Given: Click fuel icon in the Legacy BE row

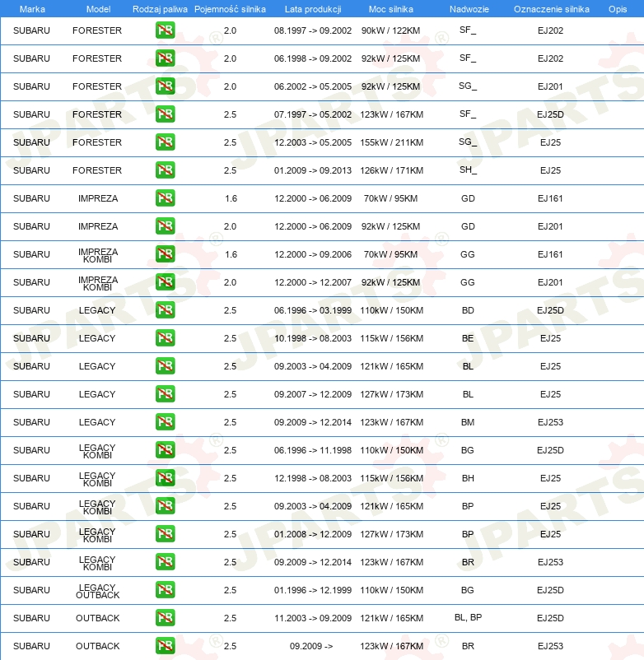Looking at the screenshot, I should (165, 338).
